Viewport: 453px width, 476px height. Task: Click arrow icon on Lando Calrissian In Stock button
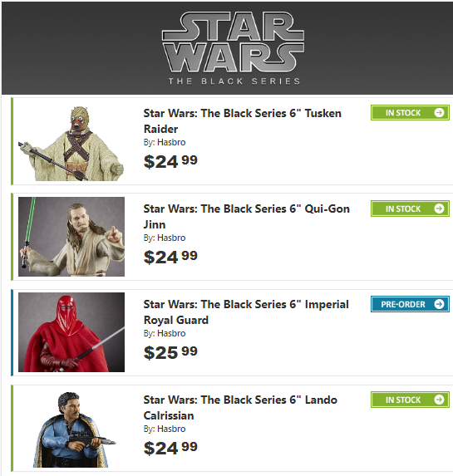[x=439, y=400]
